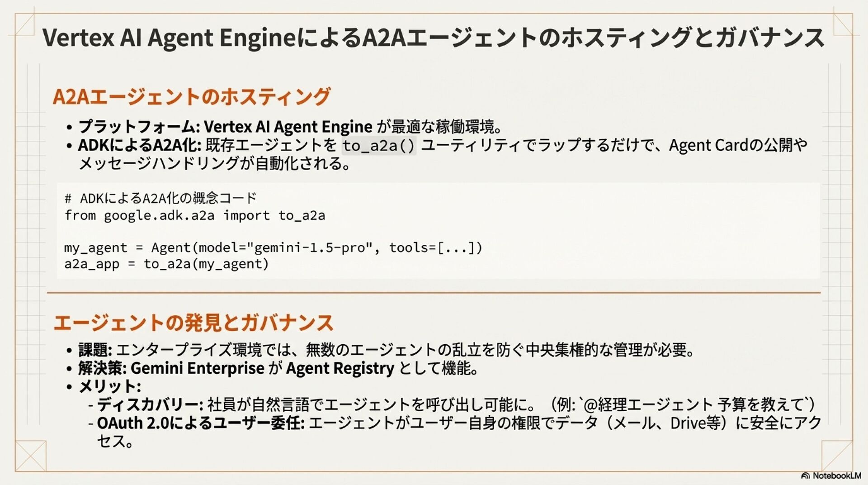Click the OAuth 2.0によるユーザー委任 label

(201, 423)
